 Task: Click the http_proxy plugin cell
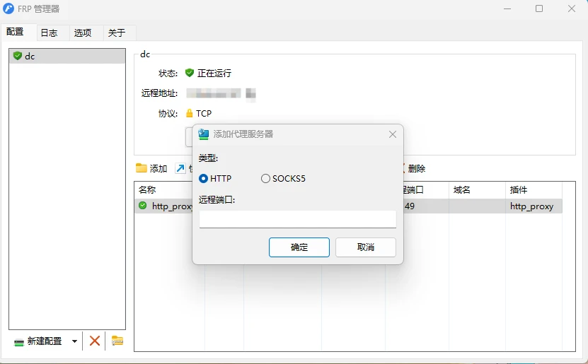click(x=532, y=206)
